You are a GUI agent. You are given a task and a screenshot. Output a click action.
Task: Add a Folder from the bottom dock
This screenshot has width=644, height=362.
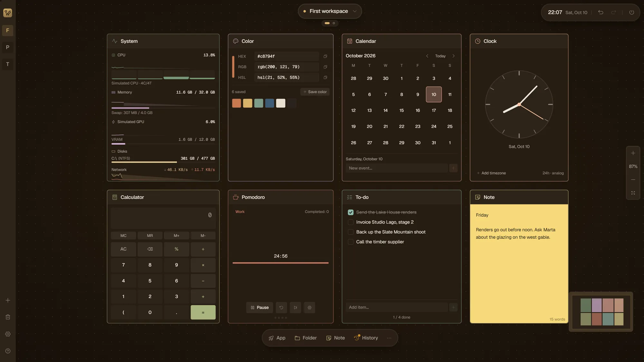coord(306,338)
